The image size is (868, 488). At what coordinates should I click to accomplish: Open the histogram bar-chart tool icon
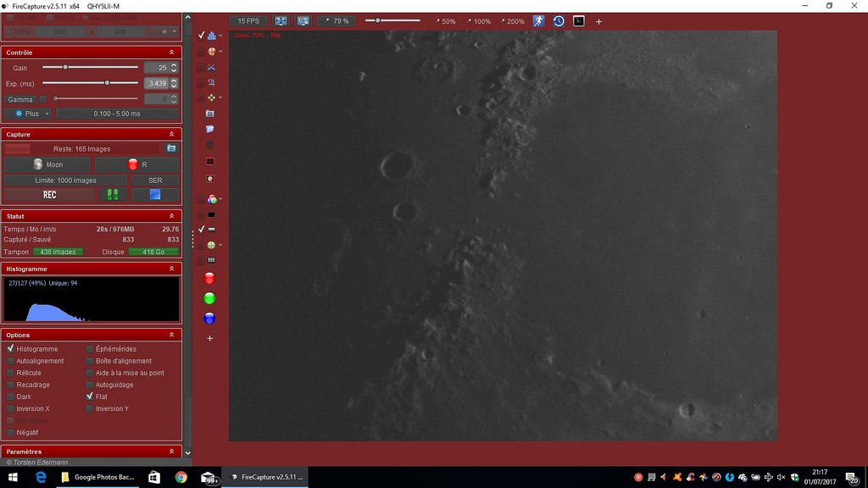coord(211,36)
